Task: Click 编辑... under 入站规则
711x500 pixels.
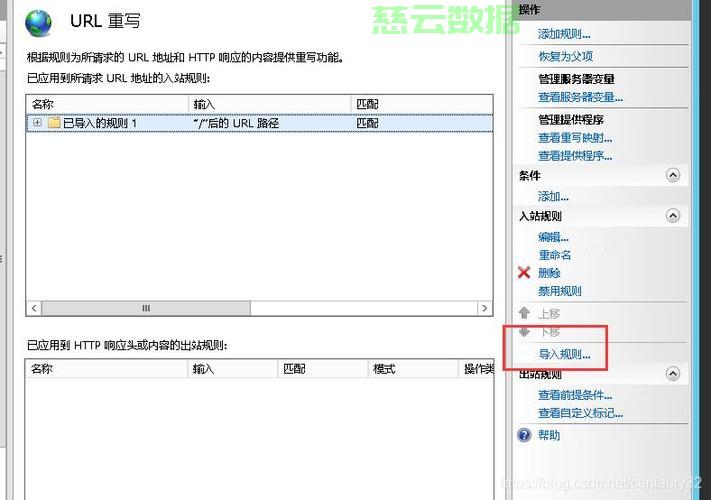Action: [553, 237]
